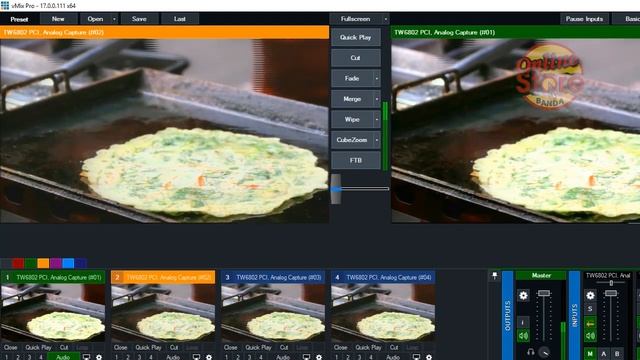Image resolution: width=640 pixels, height=360 pixels.
Task: Click Save in the preset toolbar
Action: [x=139, y=19]
